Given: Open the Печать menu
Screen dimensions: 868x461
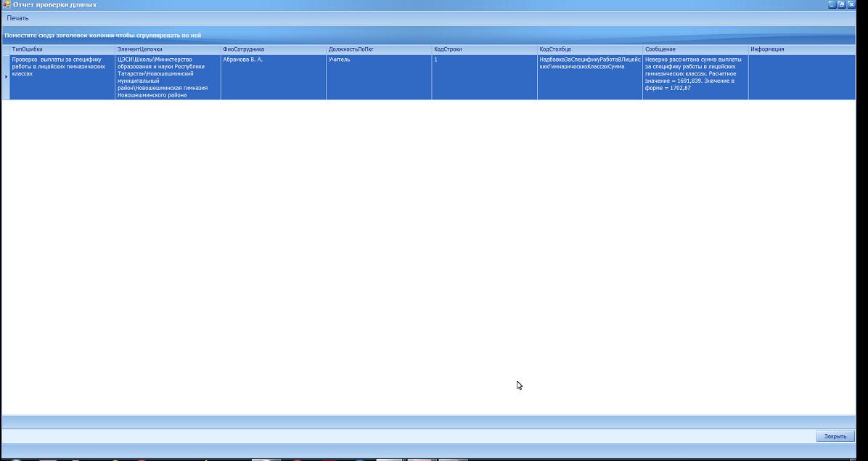Looking at the screenshot, I should click(x=17, y=18).
